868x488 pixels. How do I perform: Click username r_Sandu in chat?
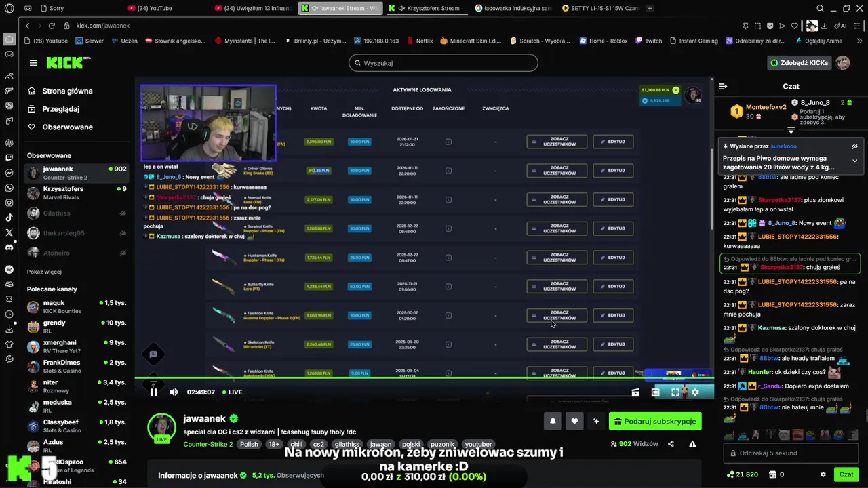pos(770,386)
